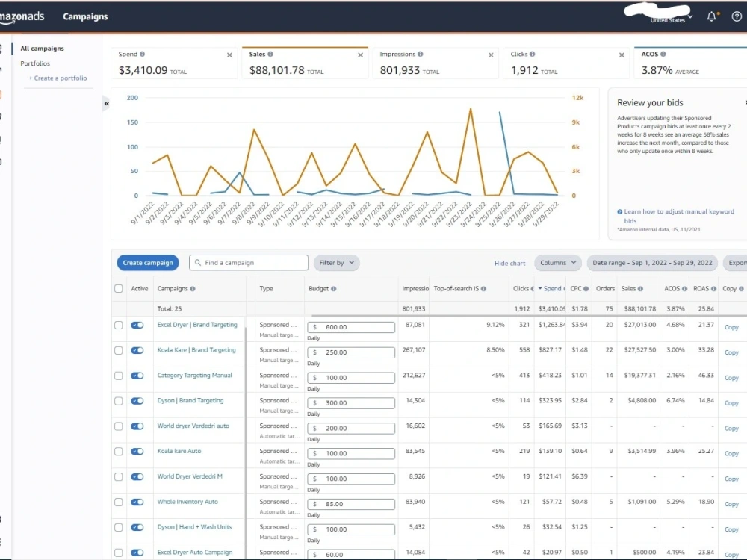747x560 pixels.
Task: Toggle Whole Inventory Auto active switch
Action: [x=137, y=502]
